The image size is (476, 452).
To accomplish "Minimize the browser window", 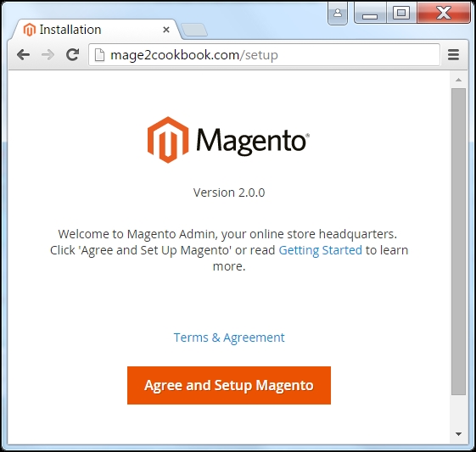I will point(370,13).
